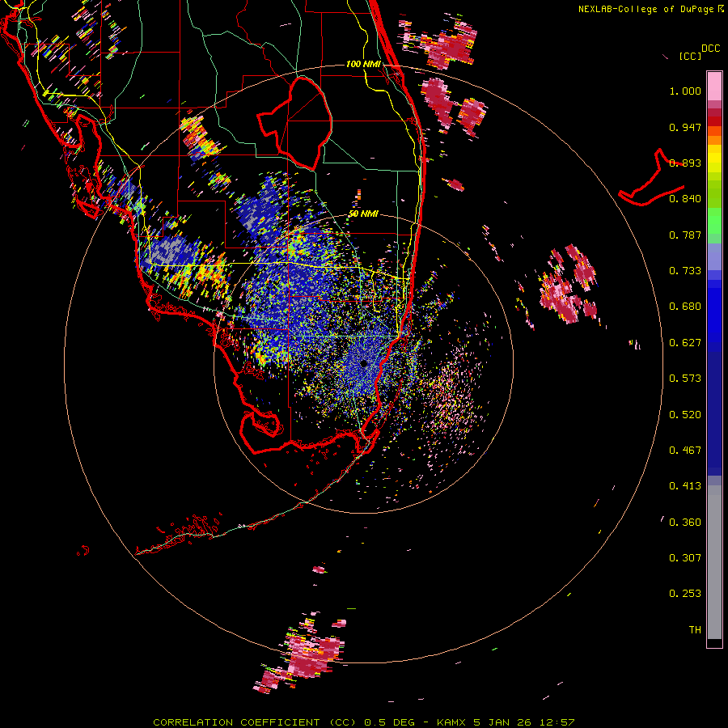The image size is (728, 728).
Task: Click the 0.520 scale value
Action: [x=685, y=415]
